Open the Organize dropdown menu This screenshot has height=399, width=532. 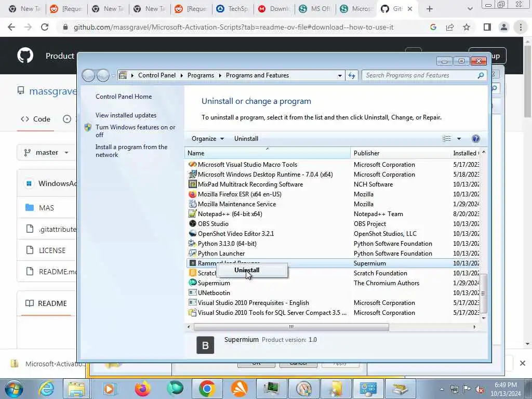pyautogui.click(x=208, y=138)
